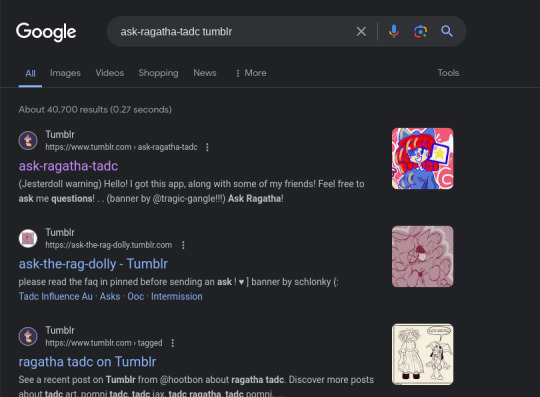
Task: Click the Google logo
Action: click(x=46, y=32)
